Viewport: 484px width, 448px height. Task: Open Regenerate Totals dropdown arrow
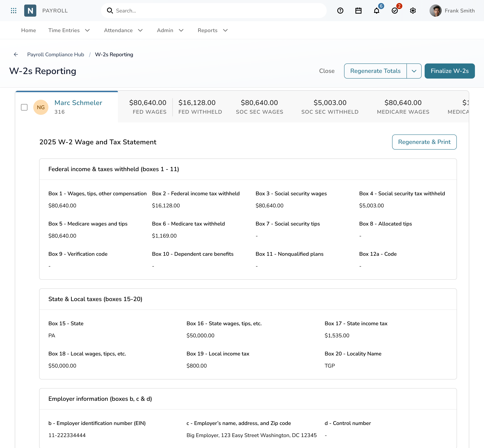click(x=414, y=71)
